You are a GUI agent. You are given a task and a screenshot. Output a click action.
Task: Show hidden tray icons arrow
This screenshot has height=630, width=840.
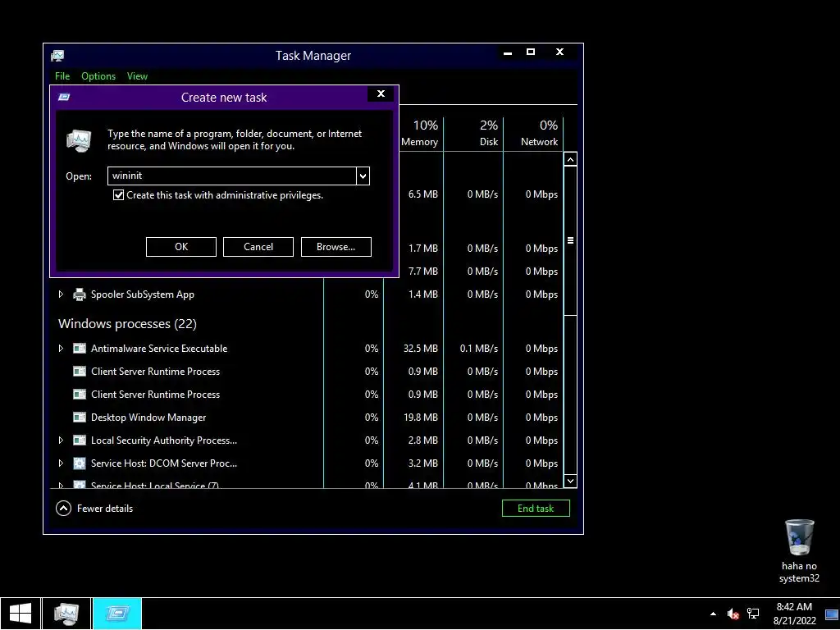tap(713, 614)
